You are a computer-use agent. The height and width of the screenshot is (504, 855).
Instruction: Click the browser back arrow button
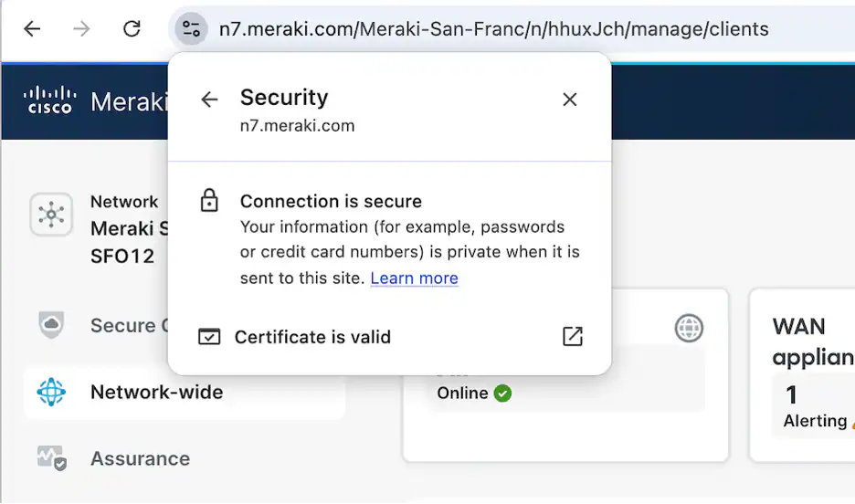32,29
